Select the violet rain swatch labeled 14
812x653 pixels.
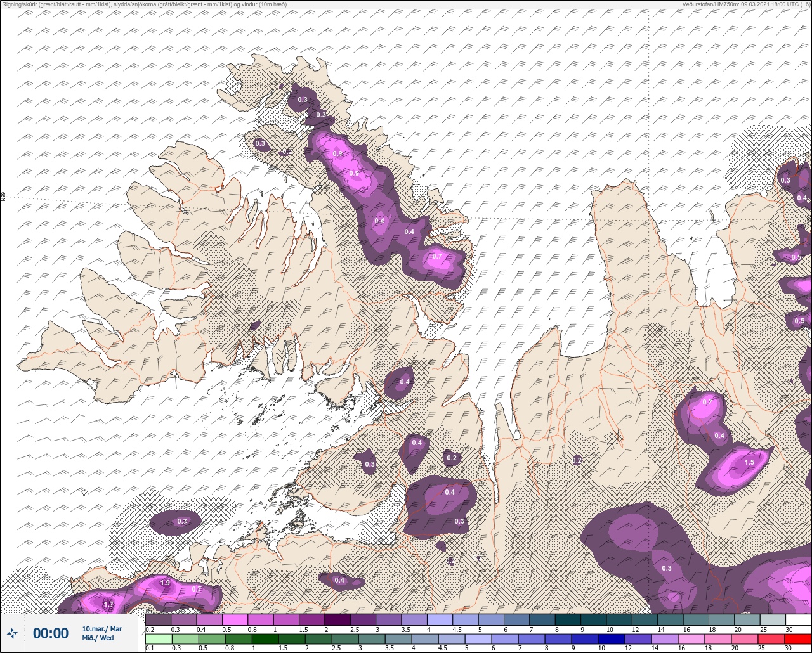tap(665, 639)
